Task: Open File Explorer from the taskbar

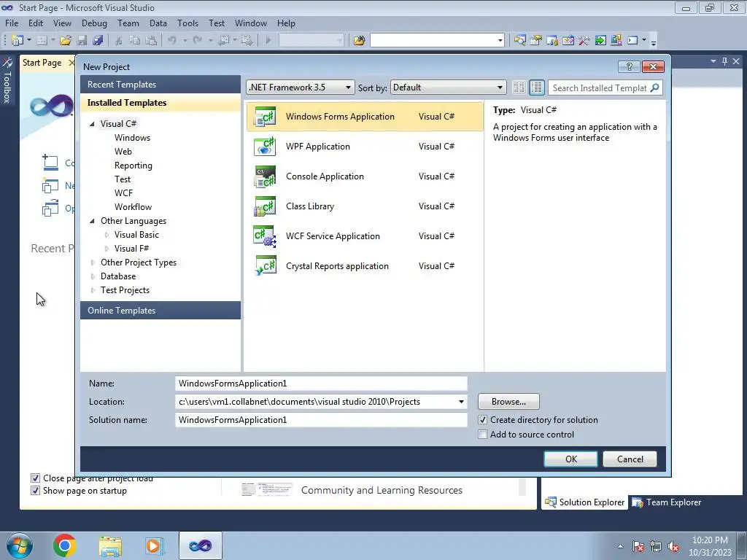Action: [110, 546]
